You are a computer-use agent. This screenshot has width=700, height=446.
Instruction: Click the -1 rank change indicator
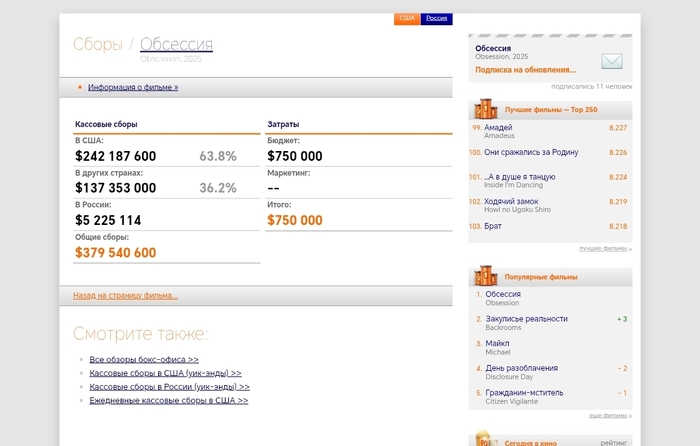coord(623,393)
